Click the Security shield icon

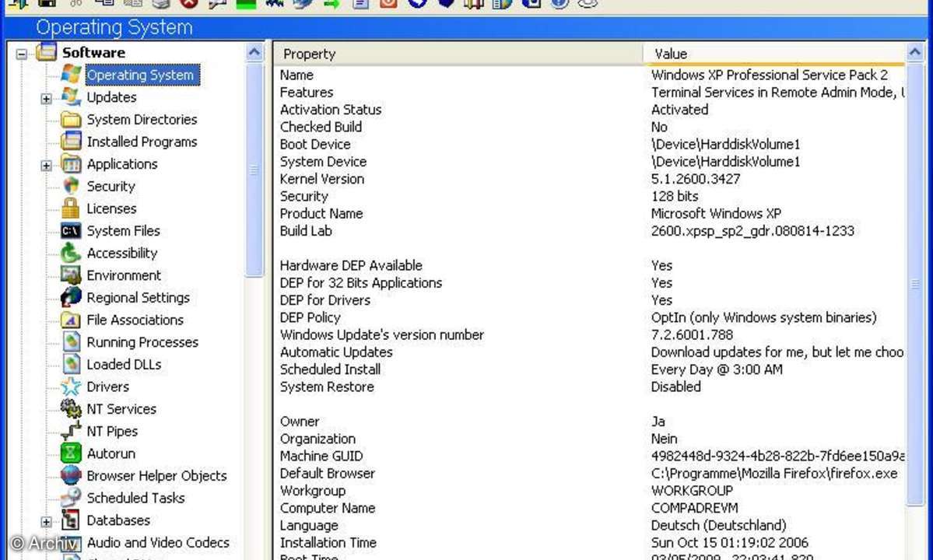[x=71, y=186]
